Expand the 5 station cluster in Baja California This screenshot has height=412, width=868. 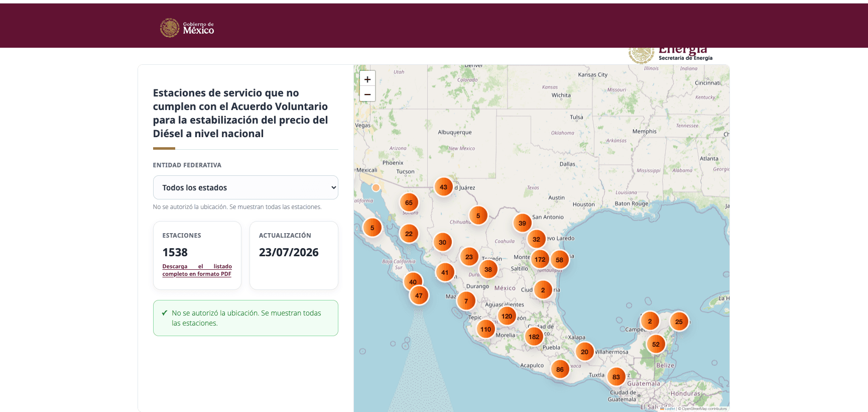[372, 228]
